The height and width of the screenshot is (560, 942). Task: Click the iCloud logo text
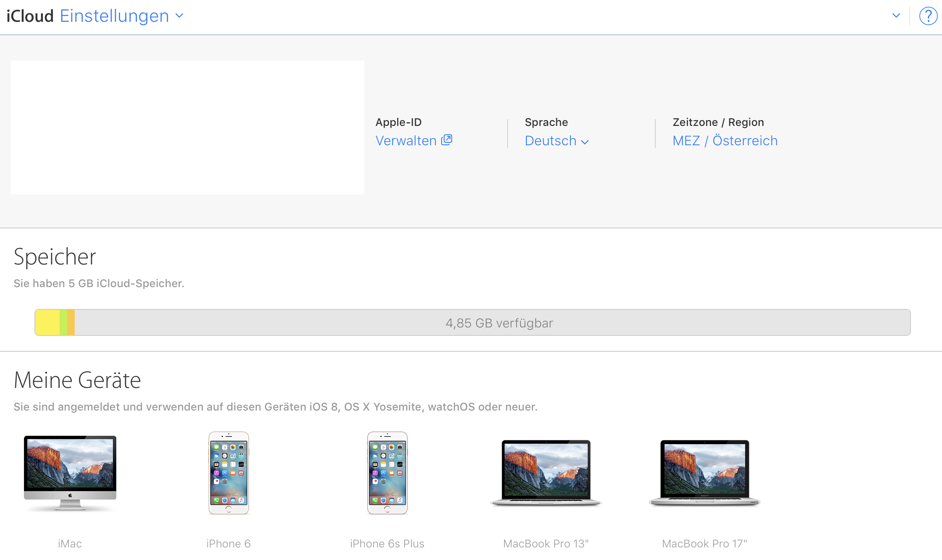click(30, 16)
